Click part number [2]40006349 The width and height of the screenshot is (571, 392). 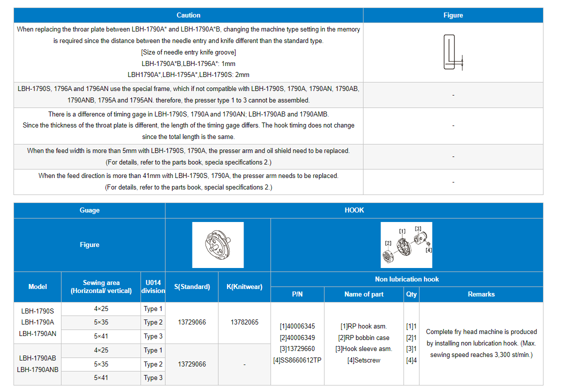coord(297,337)
